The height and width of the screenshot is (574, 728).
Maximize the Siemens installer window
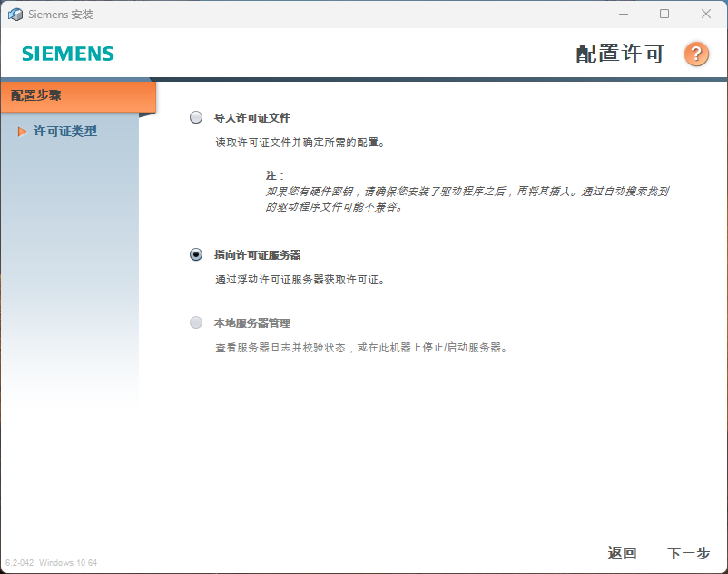[665, 14]
